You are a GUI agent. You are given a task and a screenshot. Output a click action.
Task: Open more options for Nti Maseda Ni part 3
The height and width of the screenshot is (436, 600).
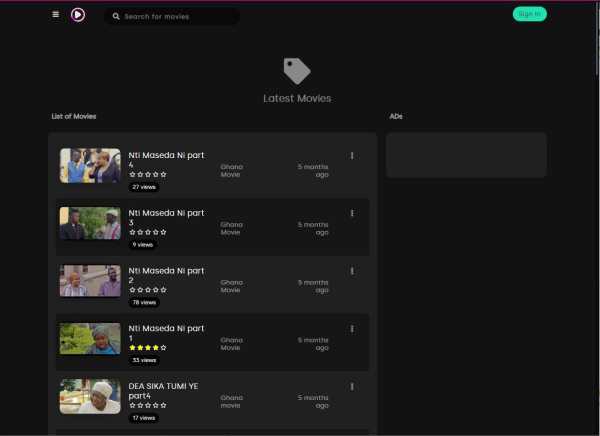click(352, 213)
